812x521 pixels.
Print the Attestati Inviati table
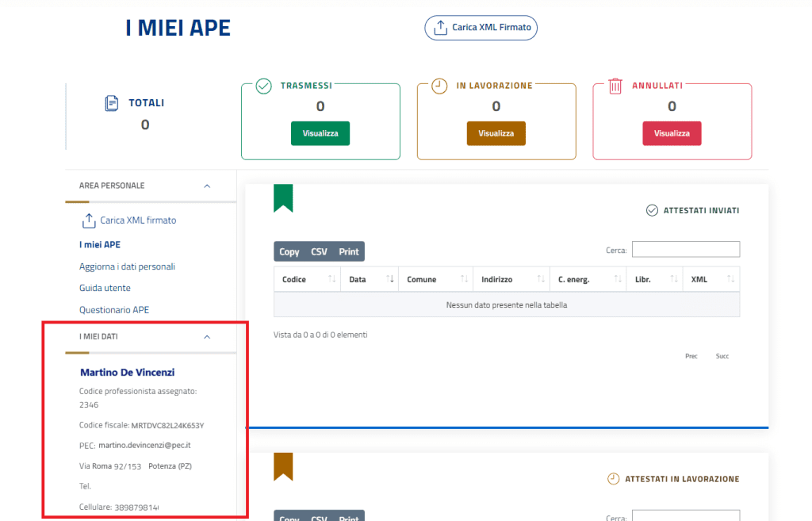(349, 251)
